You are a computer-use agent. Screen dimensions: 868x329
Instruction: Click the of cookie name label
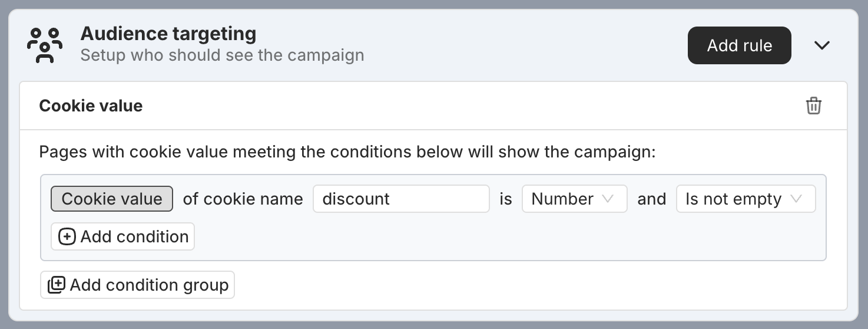(x=243, y=199)
